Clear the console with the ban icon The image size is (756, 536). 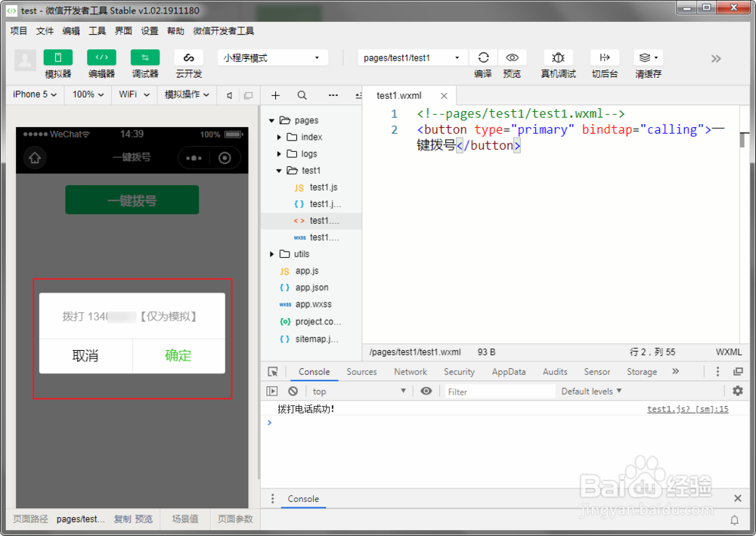293,392
